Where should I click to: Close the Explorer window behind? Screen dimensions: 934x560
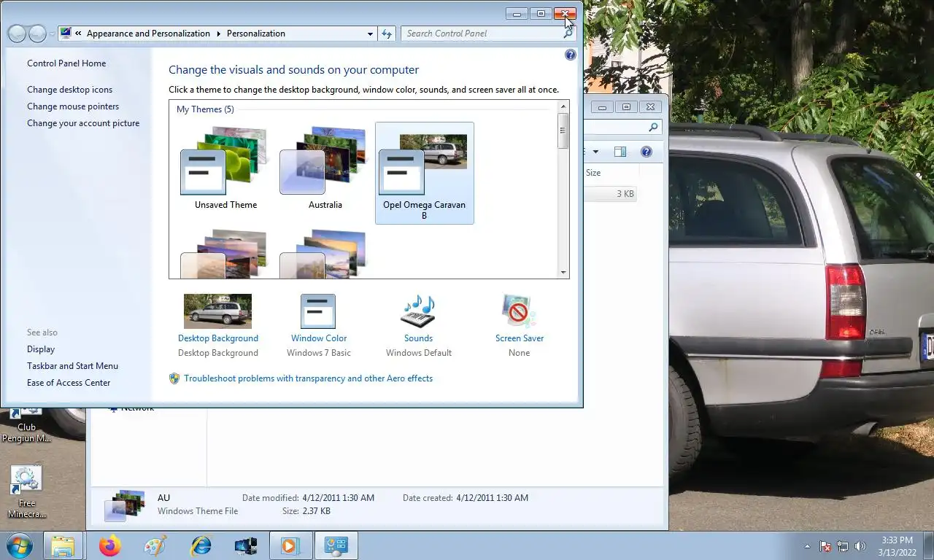click(x=650, y=107)
